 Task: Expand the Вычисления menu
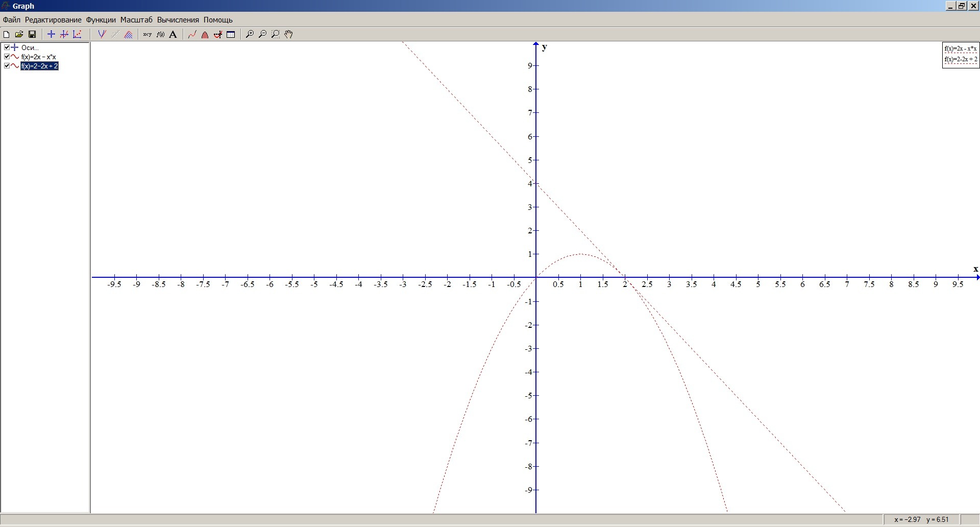coord(178,20)
